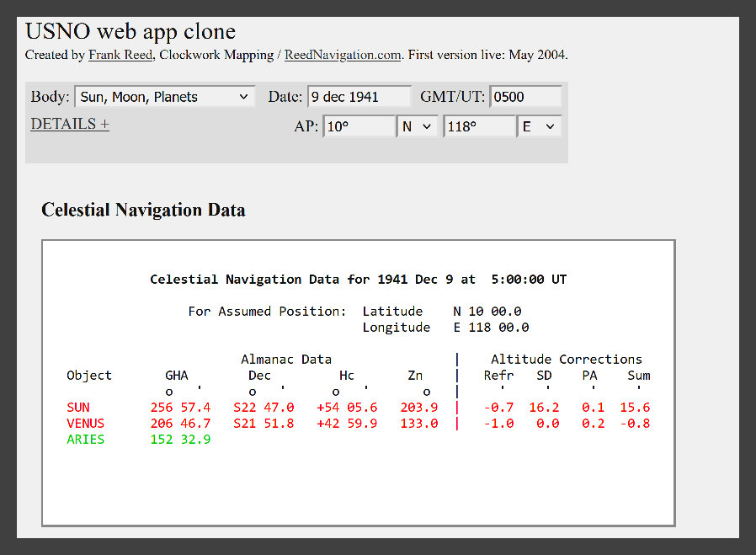Select the longitude field showing 118°
This screenshot has width=756, height=555.
click(x=478, y=126)
